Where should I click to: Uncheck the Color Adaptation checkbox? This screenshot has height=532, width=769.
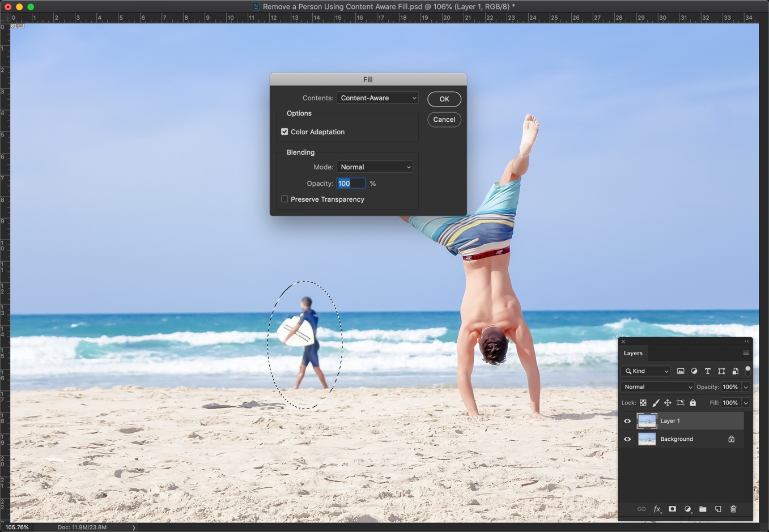tap(284, 132)
